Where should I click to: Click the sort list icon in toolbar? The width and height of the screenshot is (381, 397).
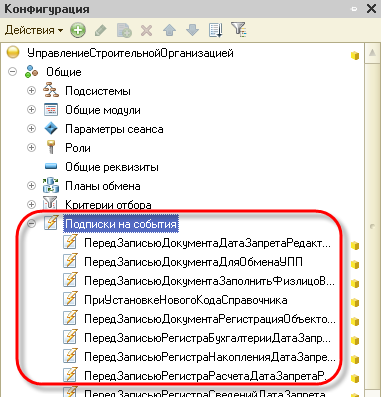pos(216,30)
